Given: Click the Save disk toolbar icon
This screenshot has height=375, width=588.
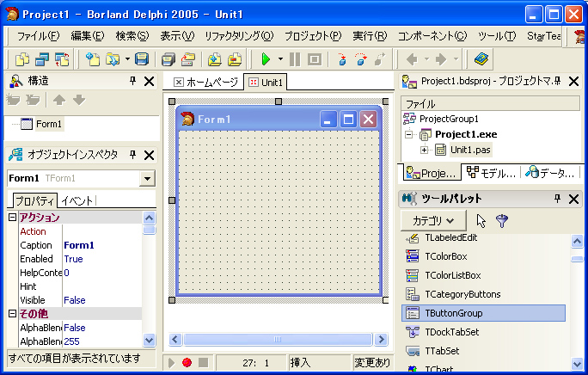Looking at the screenshot, I should coord(142,59).
